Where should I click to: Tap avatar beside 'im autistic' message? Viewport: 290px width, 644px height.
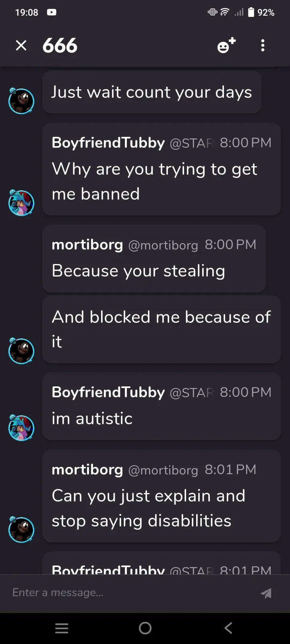[x=21, y=427]
